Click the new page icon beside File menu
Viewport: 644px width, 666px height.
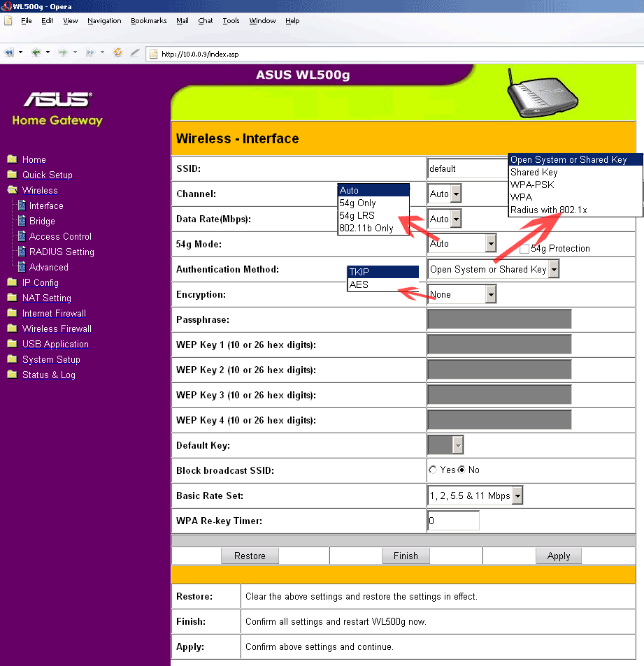(x=8, y=20)
